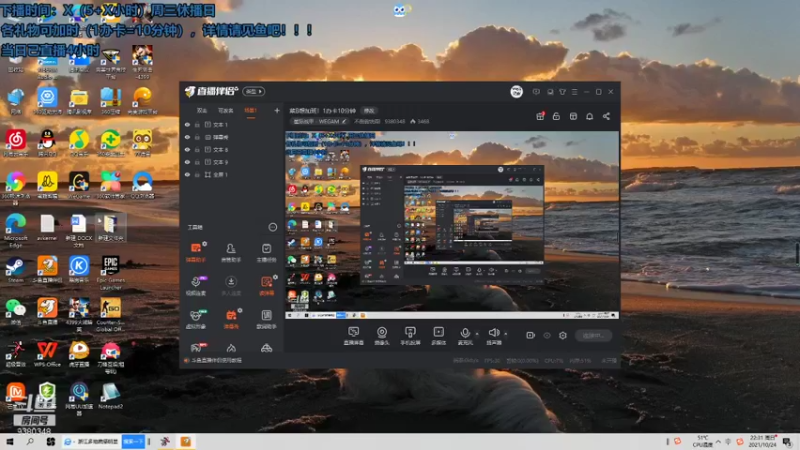Add live screen capture source
Screen dimensions: 800x450
click(x=354, y=336)
